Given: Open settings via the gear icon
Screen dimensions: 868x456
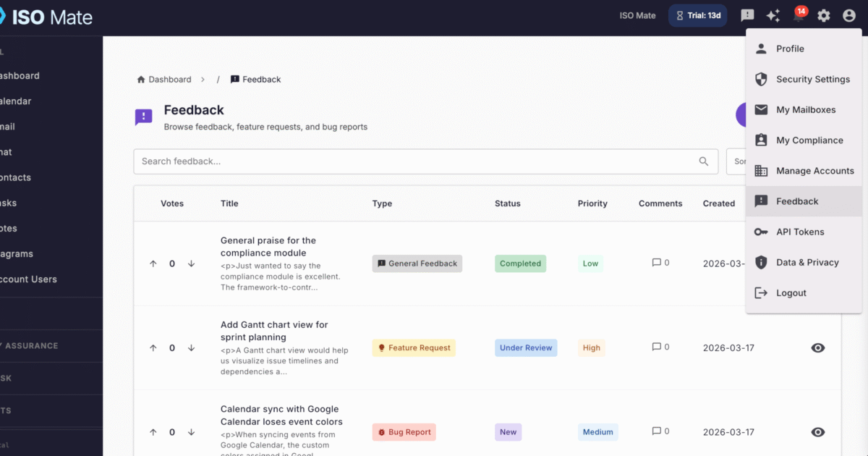Looking at the screenshot, I should (x=823, y=15).
